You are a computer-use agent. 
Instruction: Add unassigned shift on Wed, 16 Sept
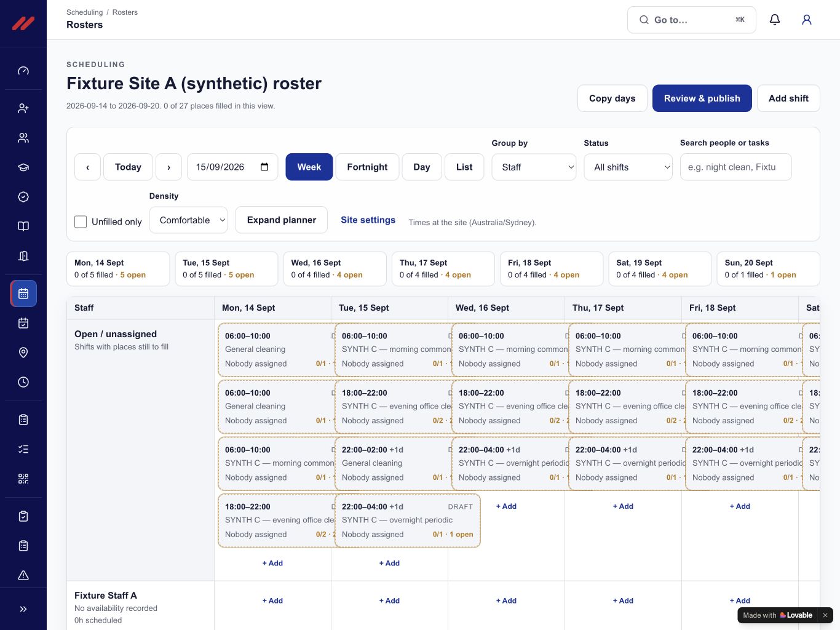pos(506,506)
